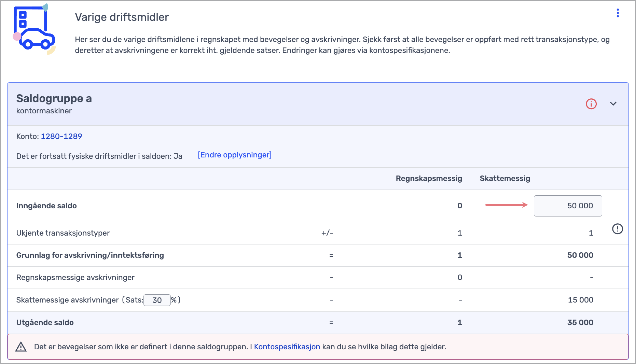Select the Utgående saldo value 35 000

[x=580, y=323]
